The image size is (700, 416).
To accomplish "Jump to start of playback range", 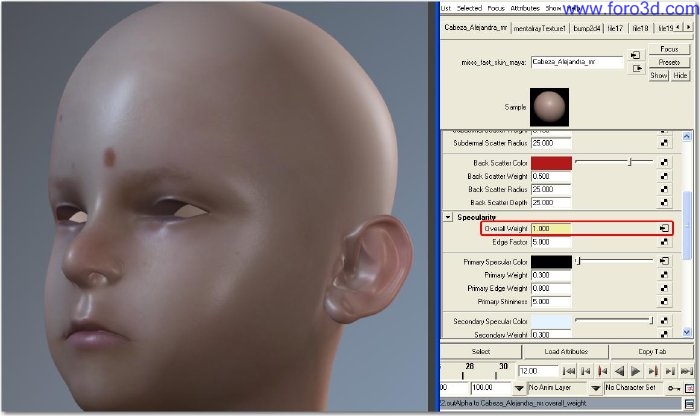I will click(x=569, y=371).
